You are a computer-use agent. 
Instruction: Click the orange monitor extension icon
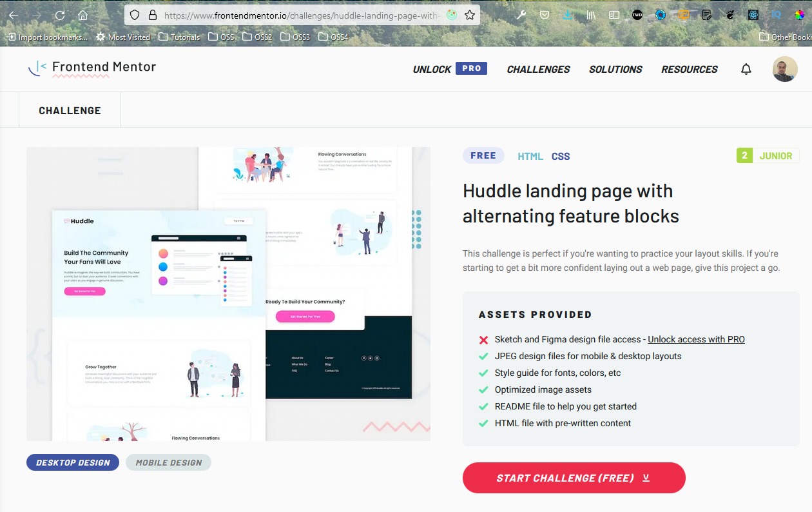pos(684,15)
